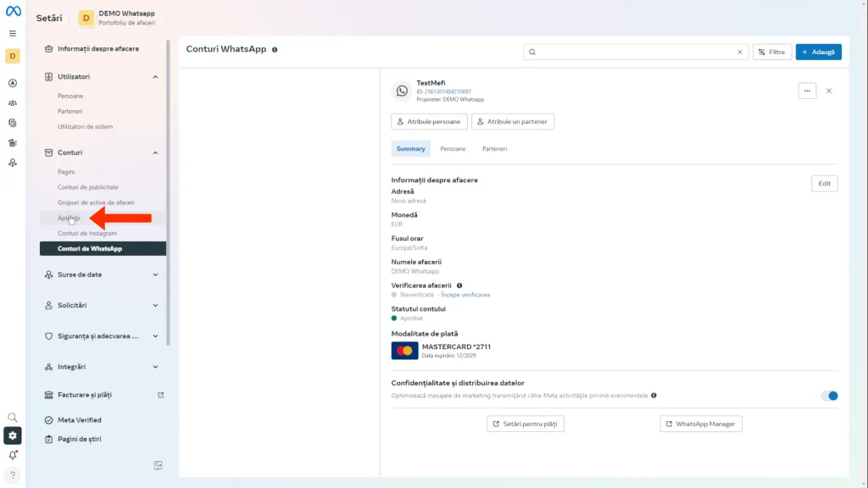The width and height of the screenshot is (868, 488).
Task: Click the Mastercard card logo
Action: [x=404, y=351]
